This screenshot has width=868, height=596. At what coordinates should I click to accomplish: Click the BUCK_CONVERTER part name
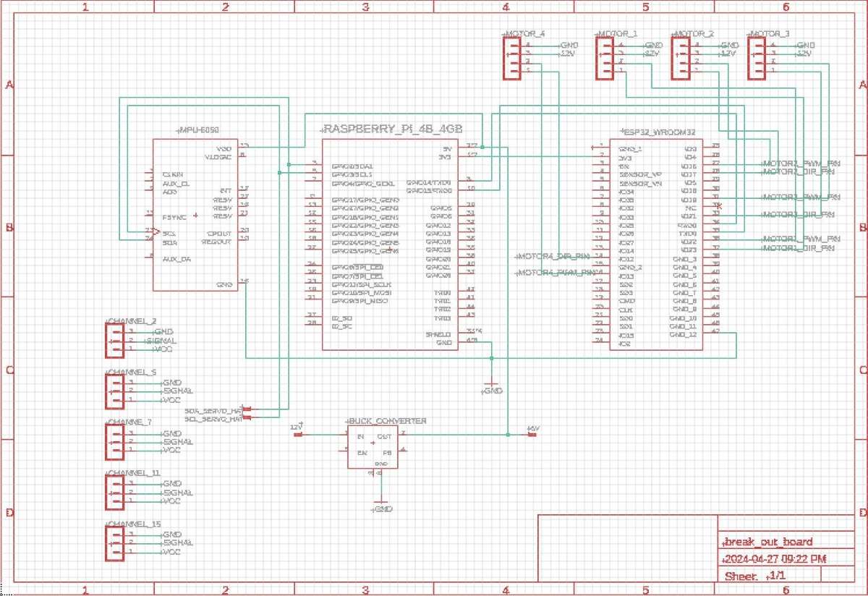pyautogui.click(x=387, y=420)
